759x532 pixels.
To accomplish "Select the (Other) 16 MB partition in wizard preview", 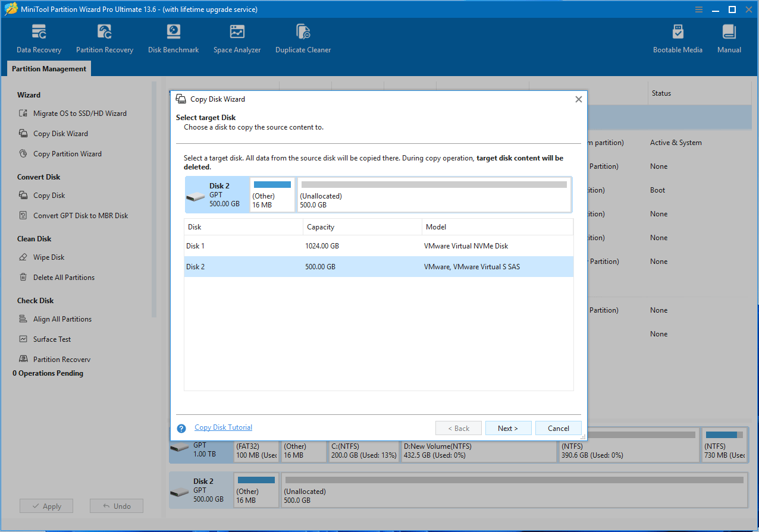I will tap(272, 194).
